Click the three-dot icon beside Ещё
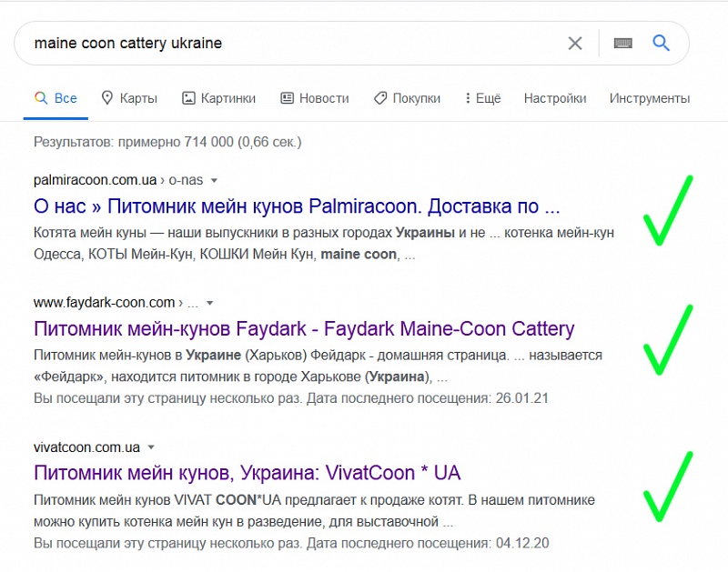728x572 pixels. click(x=468, y=98)
